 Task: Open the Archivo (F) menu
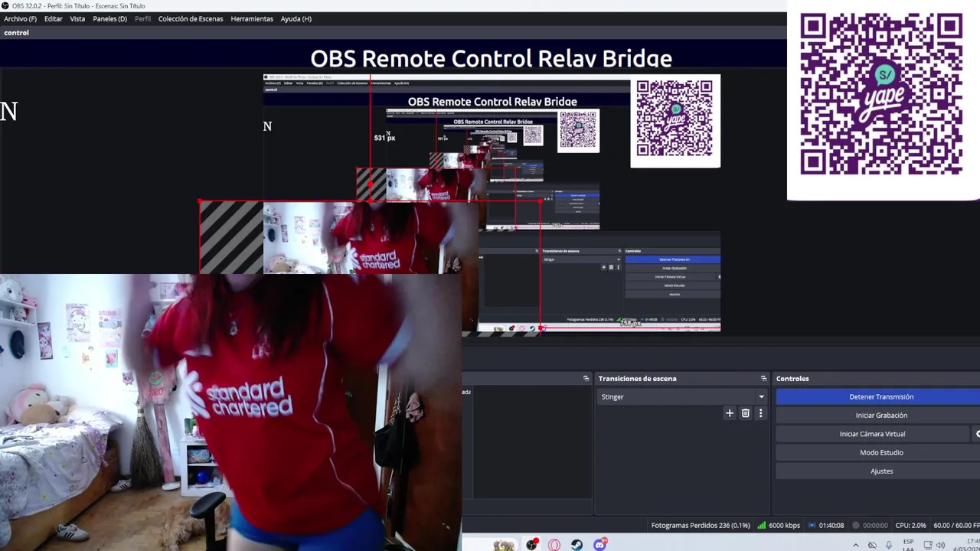click(x=20, y=18)
